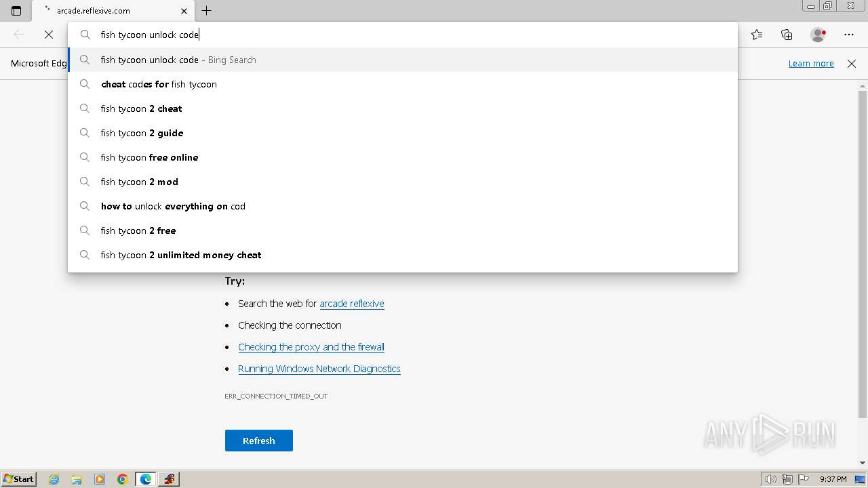Image resolution: width=868 pixels, height=488 pixels.
Task: Pick 'fish tycoon 2 unlimited money cheat'
Action: (x=403, y=255)
